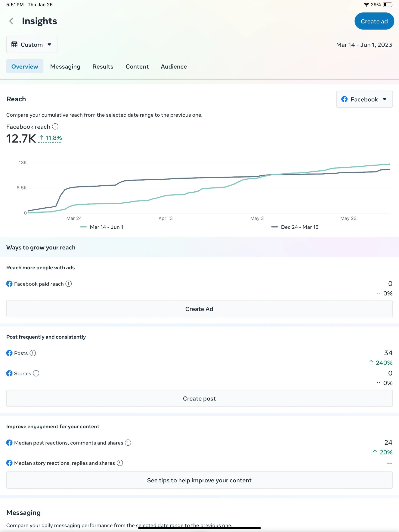
Task: Open the Content tab
Action: coord(137,67)
